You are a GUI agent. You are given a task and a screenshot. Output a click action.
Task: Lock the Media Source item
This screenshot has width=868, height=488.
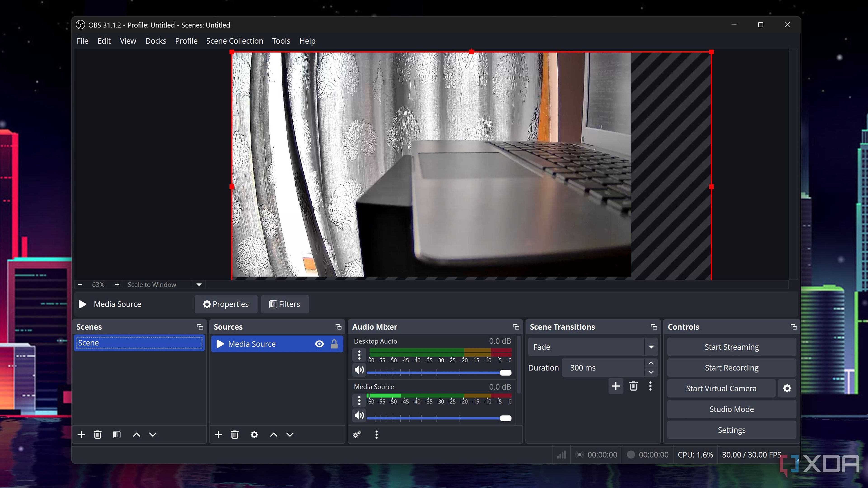334,344
